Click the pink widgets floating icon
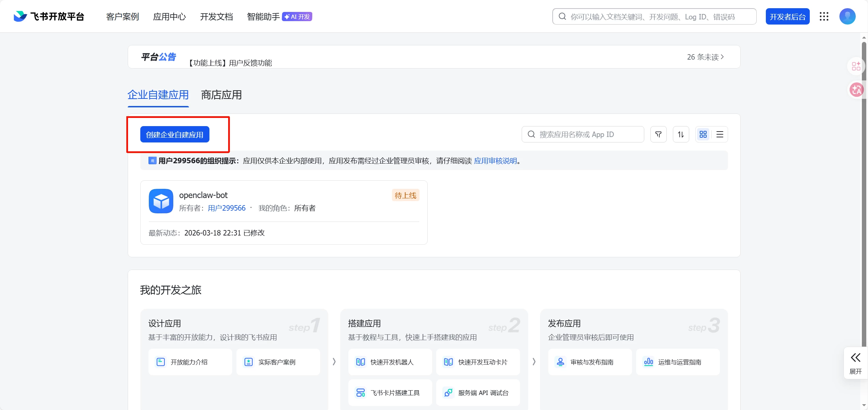 tap(856, 66)
